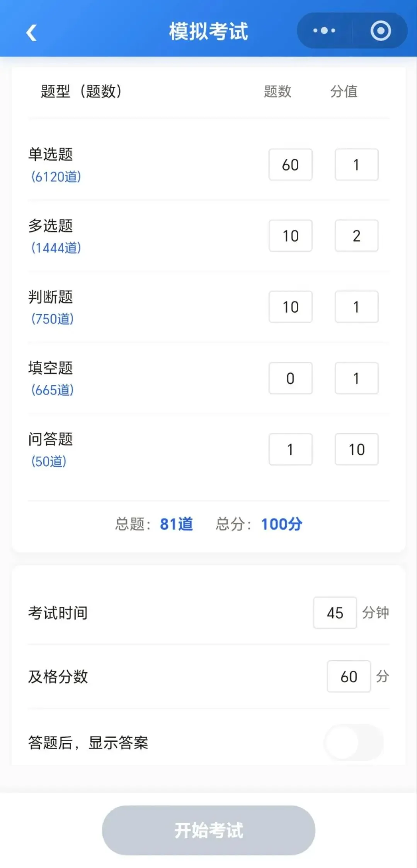Tap the 单选题 (6120道) label
Screen dimensions: 417x868
54,165
